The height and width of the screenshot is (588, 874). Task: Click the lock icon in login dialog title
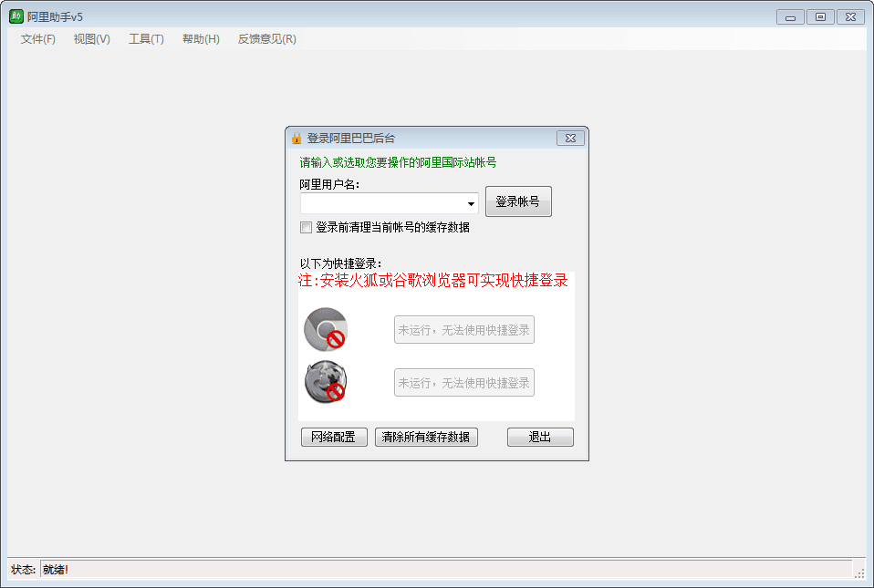click(297, 138)
